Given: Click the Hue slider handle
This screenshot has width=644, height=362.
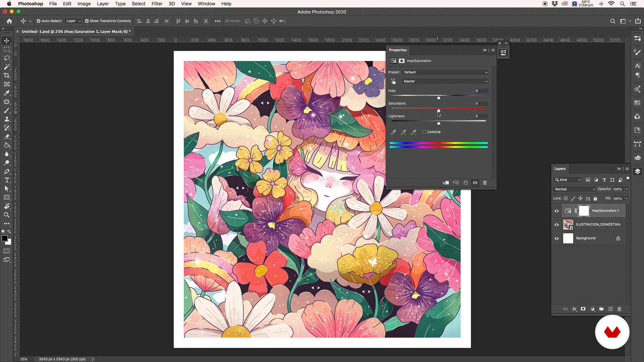Looking at the screenshot, I should tap(439, 98).
